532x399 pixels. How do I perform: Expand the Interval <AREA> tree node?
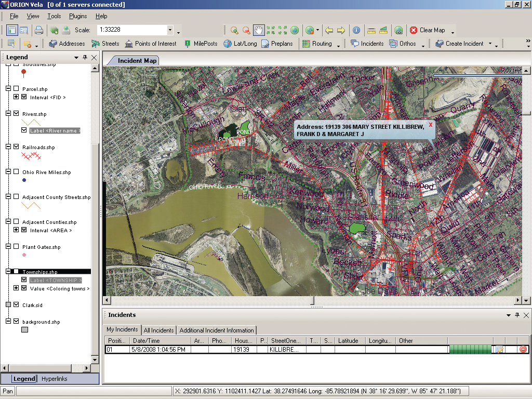coord(16,230)
